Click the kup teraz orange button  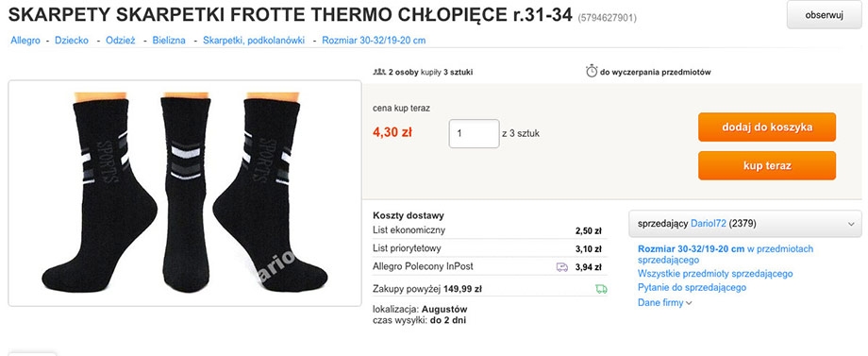point(767,165)
